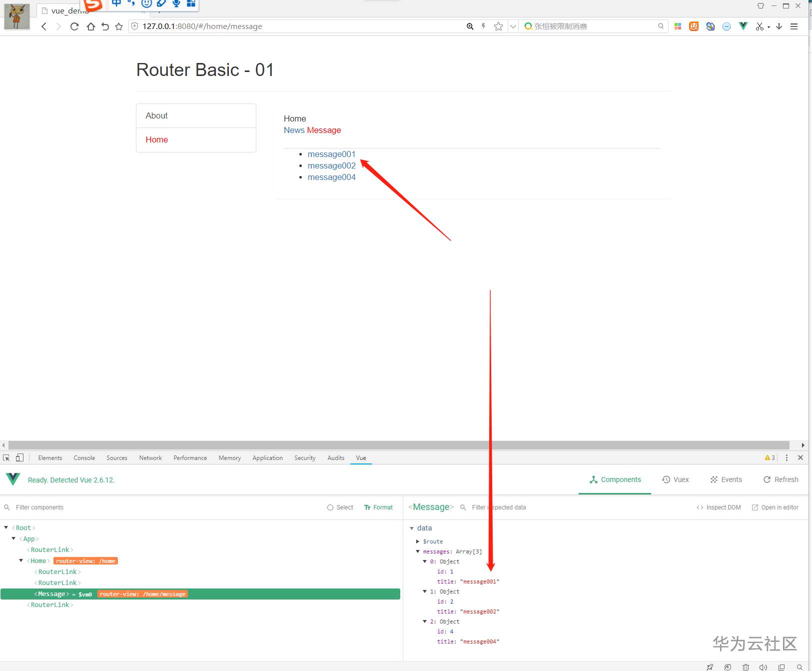The height and width of the screenshot is (671, 812).
Task: Collapse the messages Array[3] property
Action: (x=418, y=551)
